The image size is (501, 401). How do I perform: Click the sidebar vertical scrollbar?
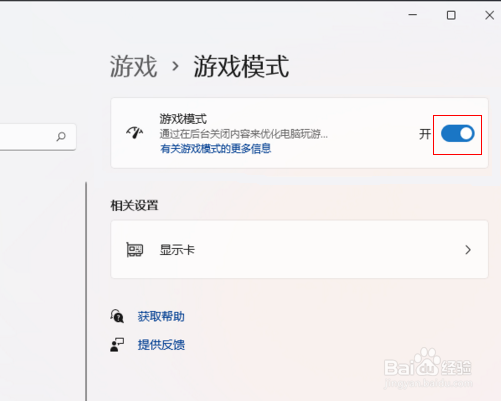(x=86, y=291)
